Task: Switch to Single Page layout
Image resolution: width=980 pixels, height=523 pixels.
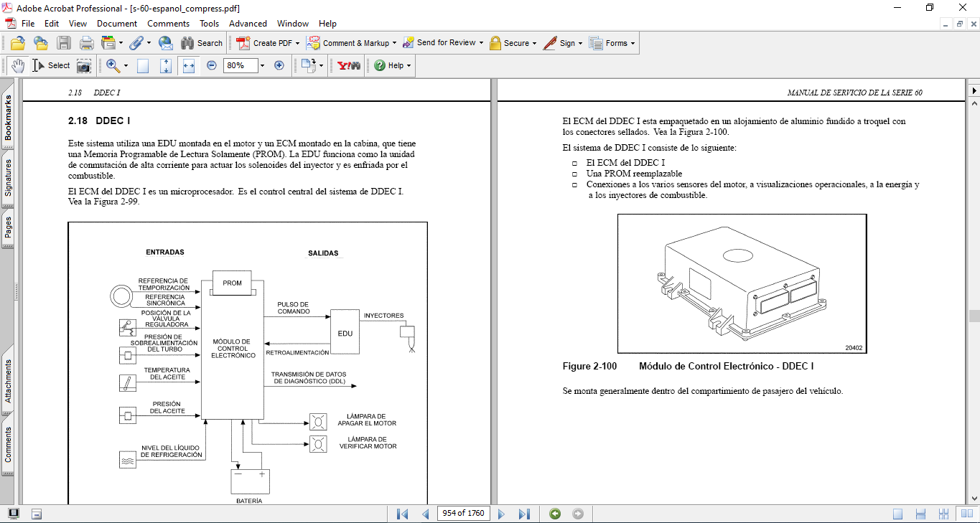Action: pos(897,514)
